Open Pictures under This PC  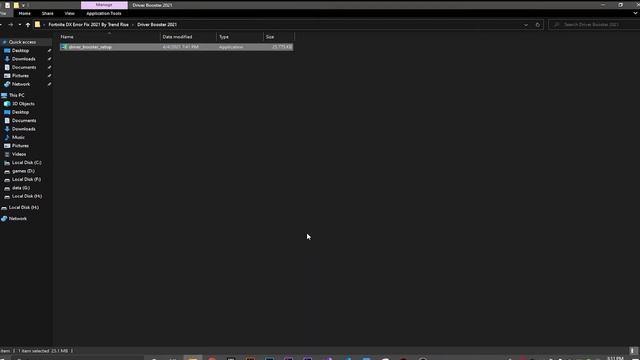click(20, 146)
